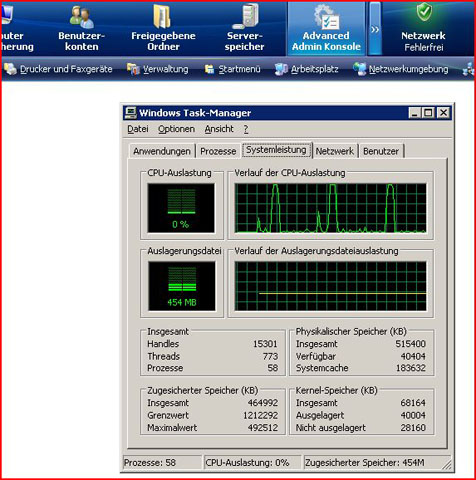The width and height of the screenshot is (476, 480).
Task: Click Kernel-Speicher Insgesamt value 68164
Action: (413, 403)
